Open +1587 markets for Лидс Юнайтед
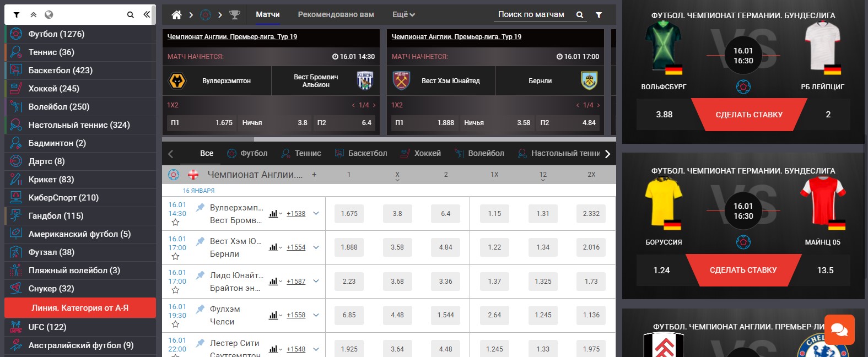This screenshot has width=868, height=357. tap(296, 282)
